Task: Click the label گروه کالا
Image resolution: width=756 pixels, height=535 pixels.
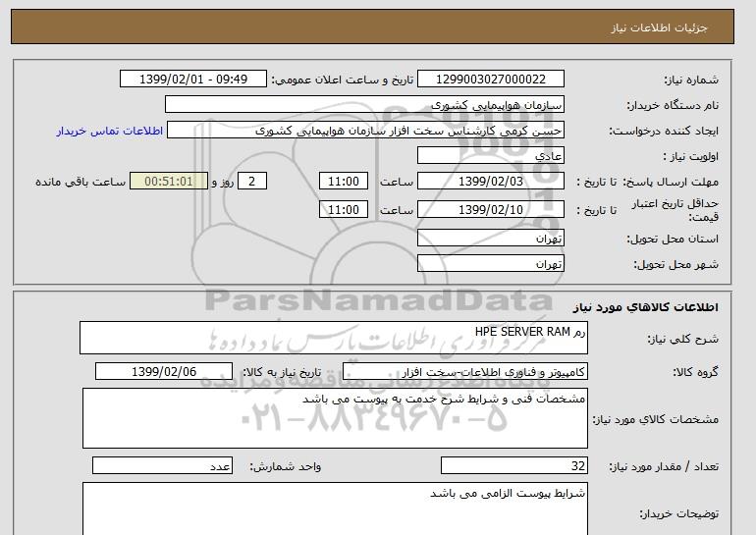Action: tap(696, 372)
